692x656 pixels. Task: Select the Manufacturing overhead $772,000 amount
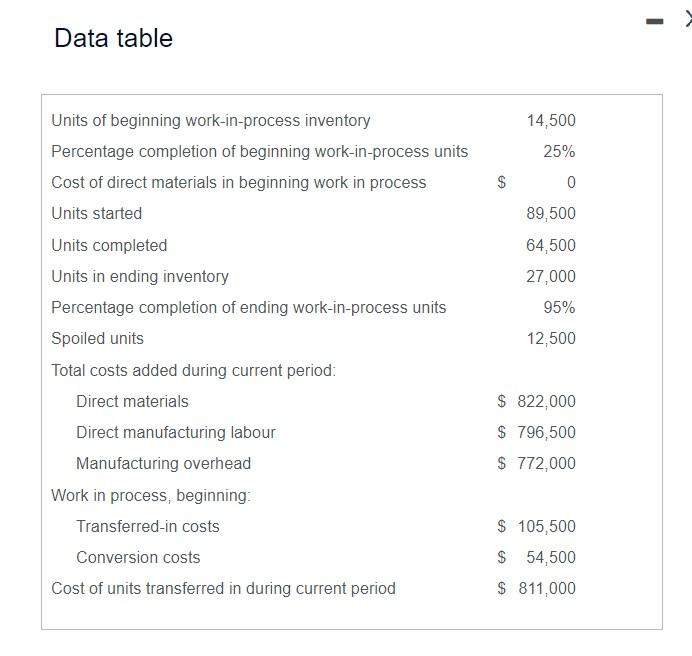pos(536,463)
